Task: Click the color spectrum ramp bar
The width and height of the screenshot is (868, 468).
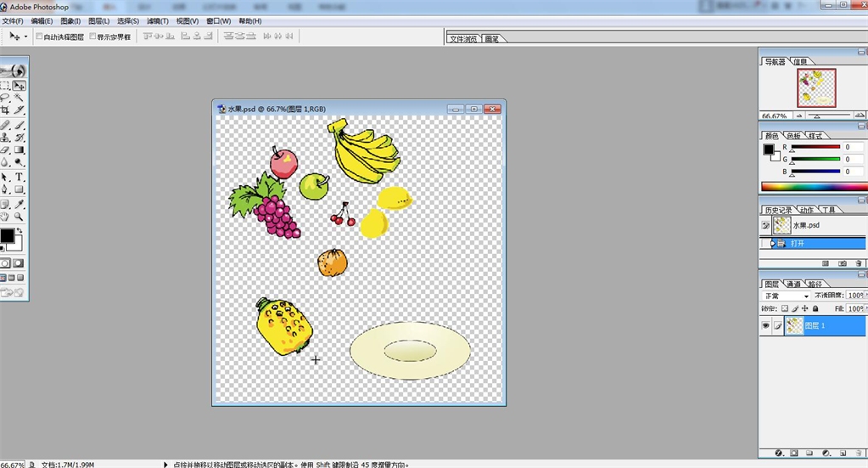Action: point(813,187)
